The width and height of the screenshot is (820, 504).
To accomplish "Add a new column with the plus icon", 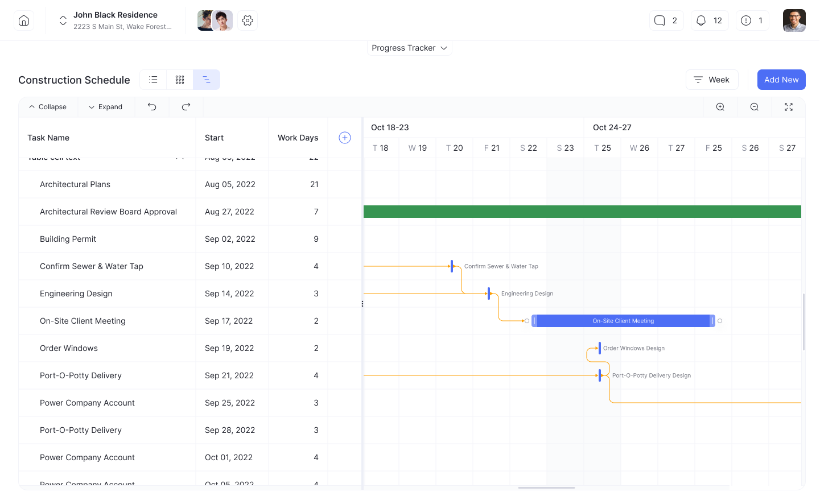I will (x=344, y=137).
